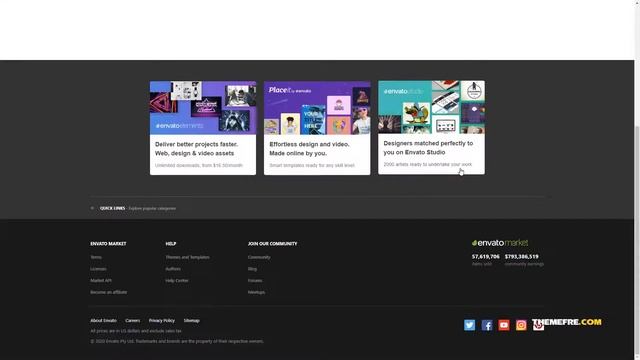This screenshot has height=360, width=640.
Task: Click the $793,386,519 community earnings figure
Action: (522, 256)
